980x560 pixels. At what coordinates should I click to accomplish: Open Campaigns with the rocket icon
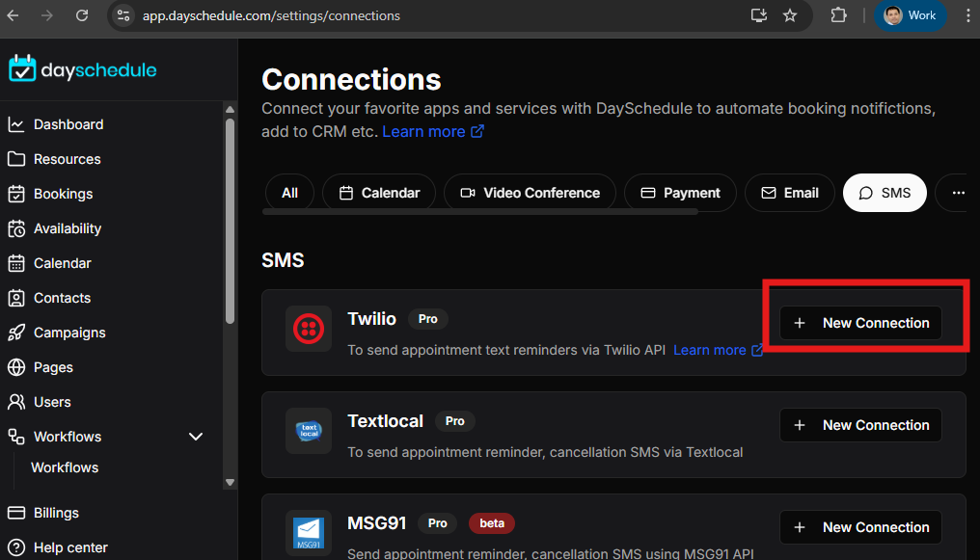68,333
